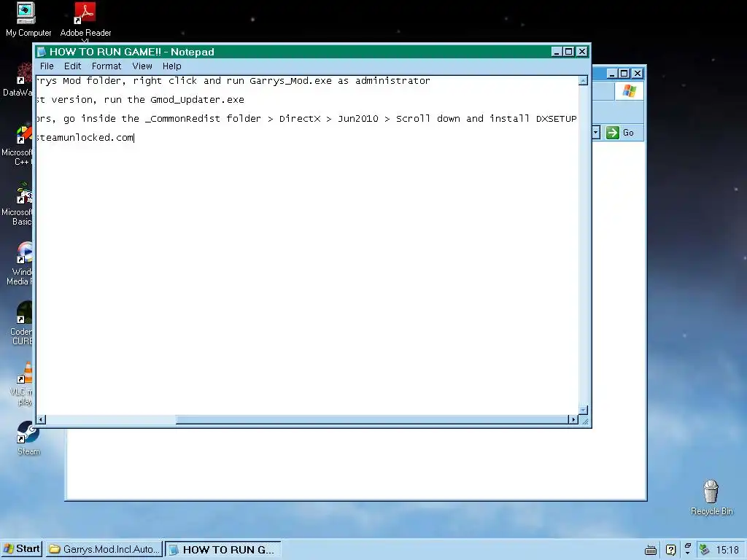Viewport: 747px width, 560px height.
Task: Open Windows Media Player shortcut
Action: [21, 263]
